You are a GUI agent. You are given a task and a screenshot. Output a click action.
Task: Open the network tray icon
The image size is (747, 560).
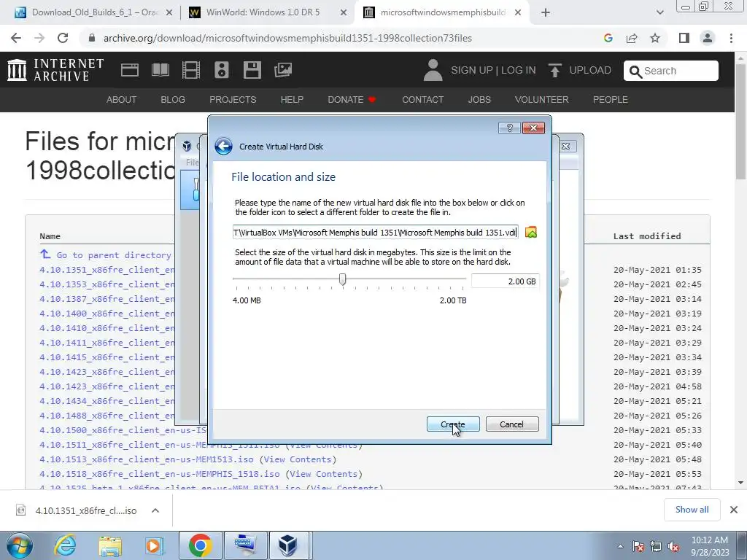pyautogui.click(x=656, y=546)
